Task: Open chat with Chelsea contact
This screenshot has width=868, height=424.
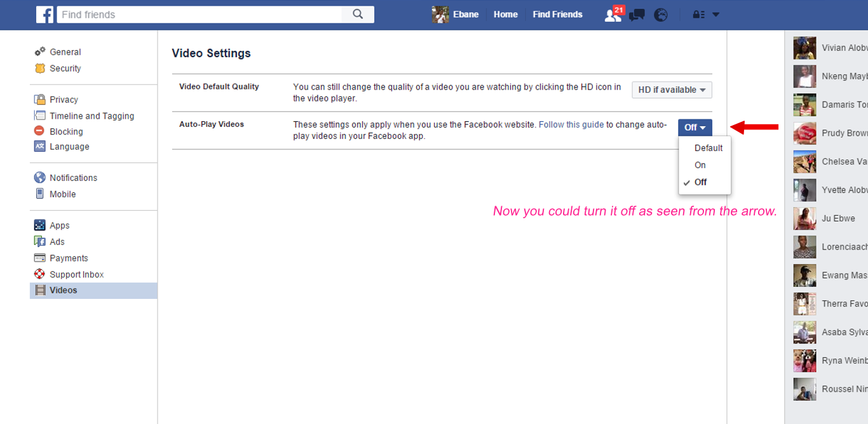Action: click(x=831, y=162)
